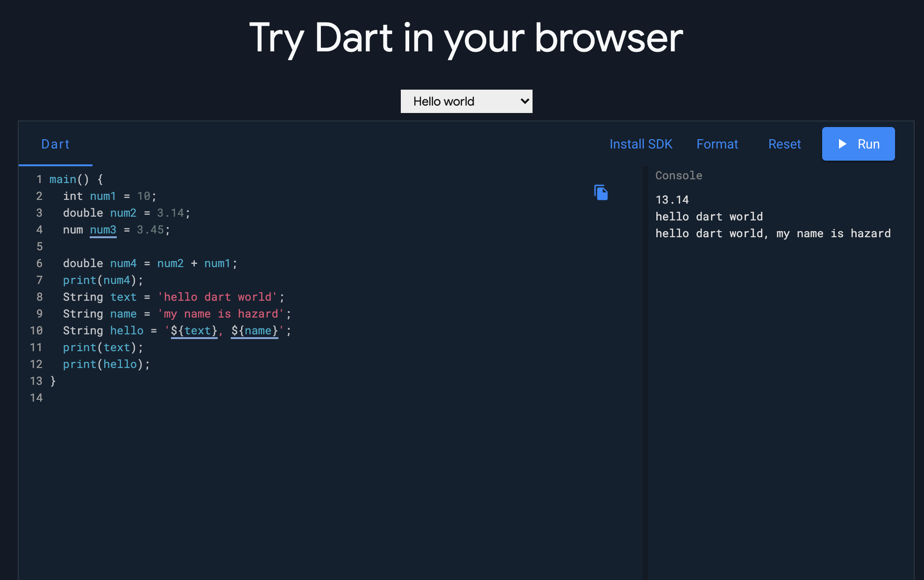Place cursor on empty line 5
Screen dimensions: 924x580
140,247
